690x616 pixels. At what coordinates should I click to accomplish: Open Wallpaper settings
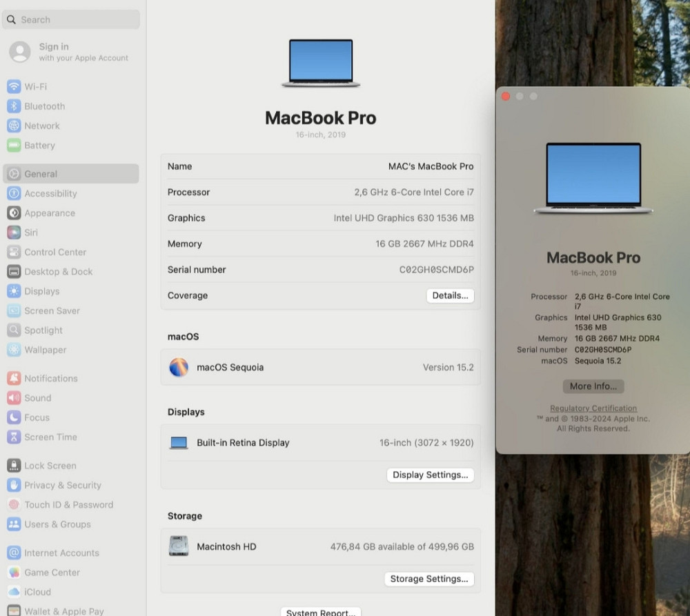[x=47, y=350]
